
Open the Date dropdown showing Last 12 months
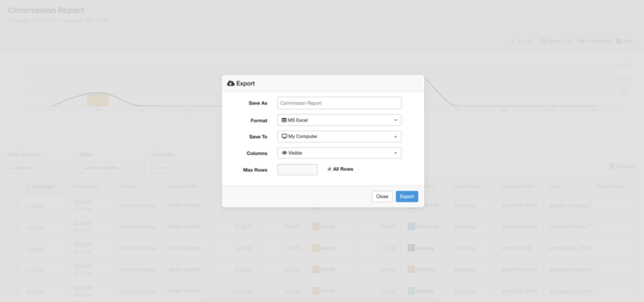click(112, 168)
